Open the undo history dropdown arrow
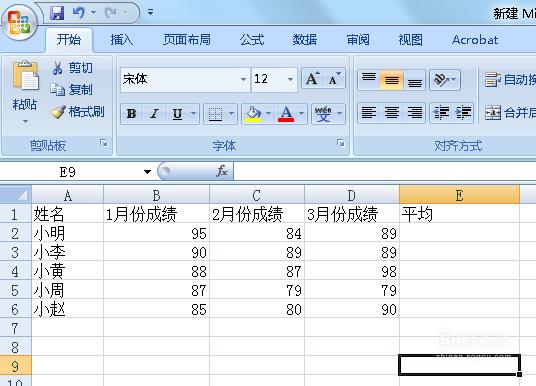The height and width of the screenshot is (386, 536). click(x=93, y=13)
